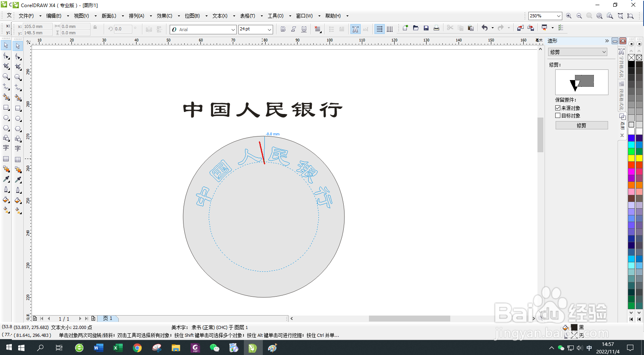This screenshot has height=355, width=644.
Task: Click the Export icon in the toolbar
Action: click(x=531, y=28)
